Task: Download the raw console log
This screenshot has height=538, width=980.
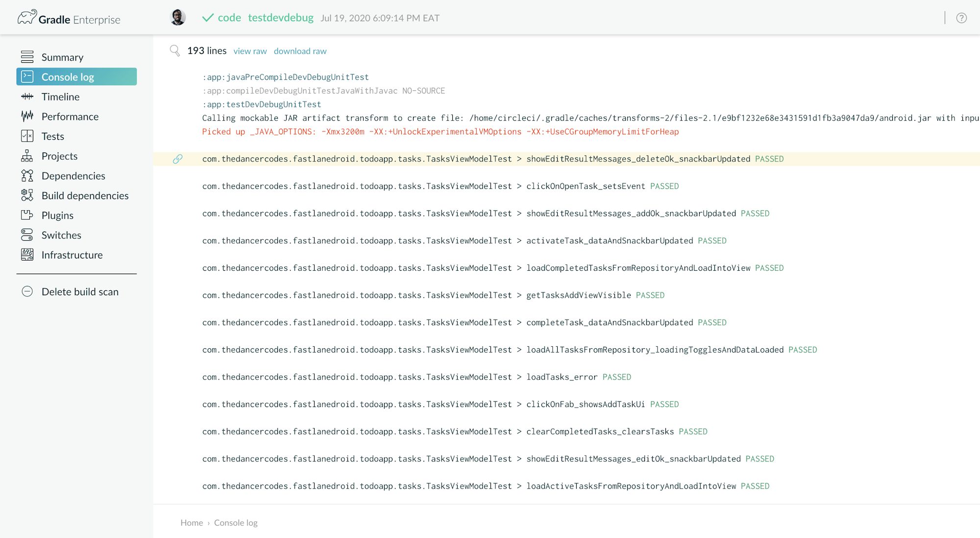Action: coord(300,51)
